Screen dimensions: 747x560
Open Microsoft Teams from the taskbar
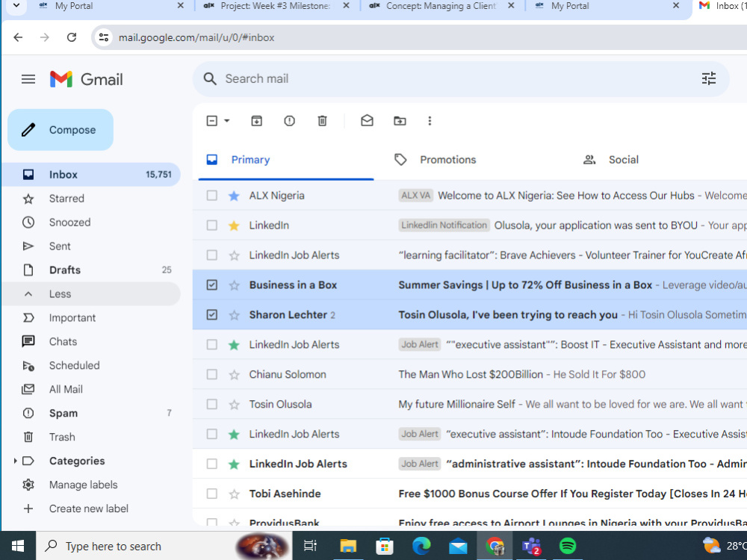pyautogui.click(x=531, y=546)
